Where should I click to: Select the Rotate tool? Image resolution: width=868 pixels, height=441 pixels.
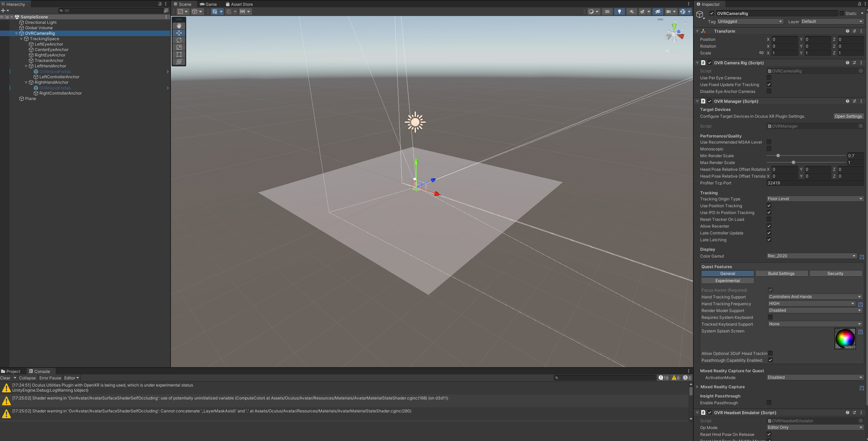point(179,40)
